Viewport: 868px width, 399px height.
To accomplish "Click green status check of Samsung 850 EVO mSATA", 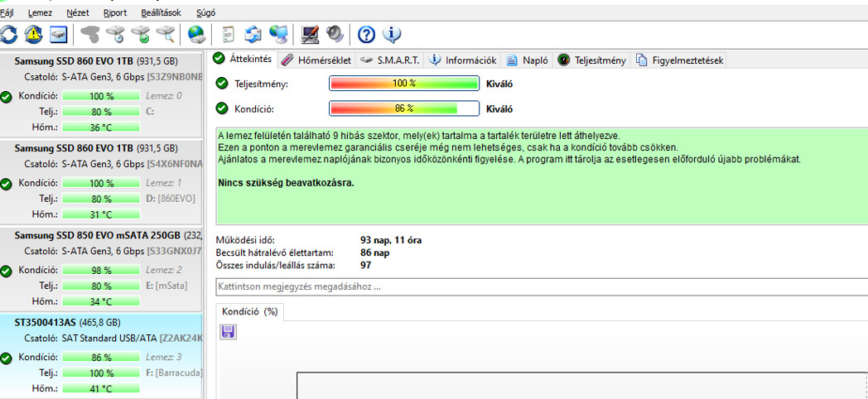I will click(x=6, y=272).
